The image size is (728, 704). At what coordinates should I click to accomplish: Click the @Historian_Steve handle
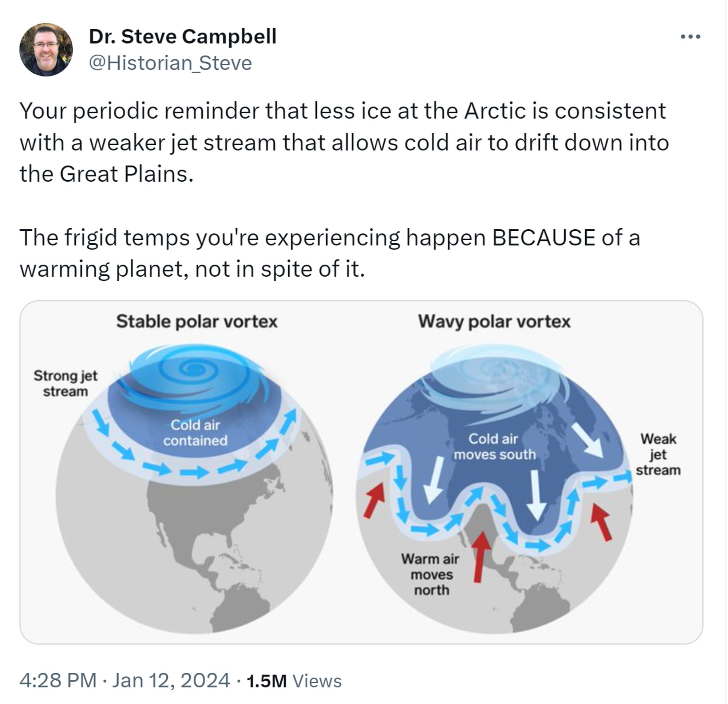click(170, 63)
